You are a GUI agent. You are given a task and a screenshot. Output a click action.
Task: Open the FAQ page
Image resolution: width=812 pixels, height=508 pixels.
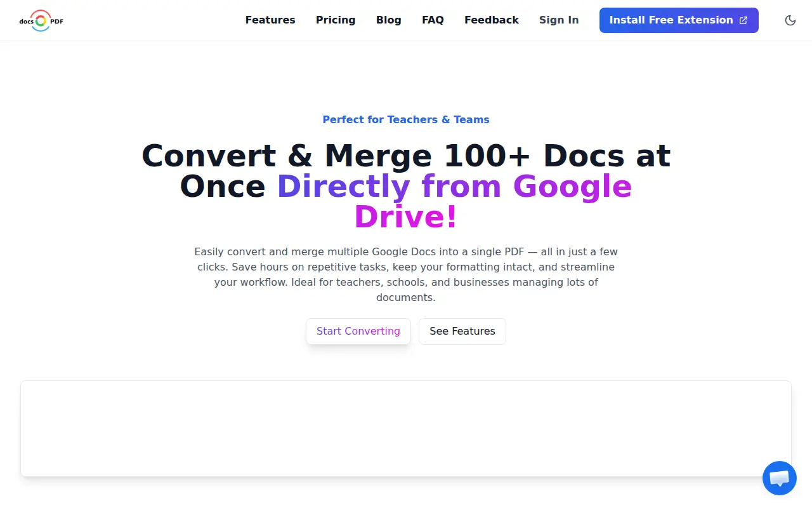point(433,20)
